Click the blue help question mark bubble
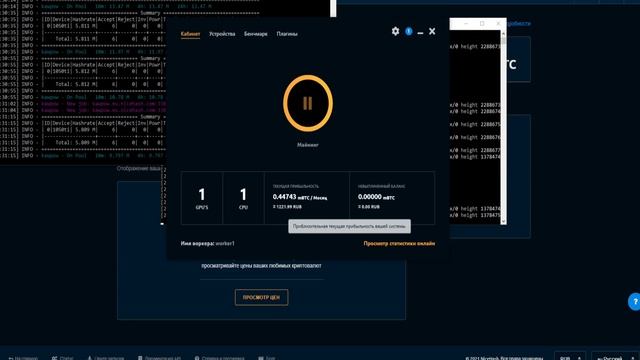Viewport: 640px width, 360px height. click(x=634, y=302)
